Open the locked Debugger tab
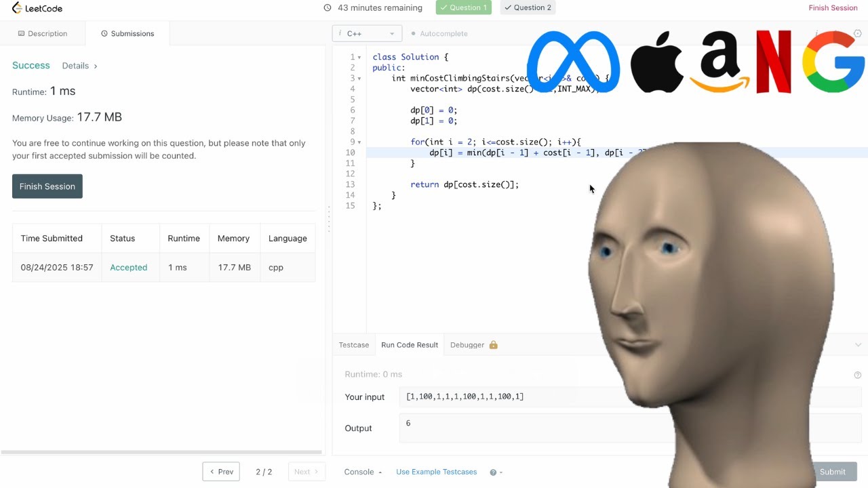Image resolution: width=868 pixels, height=488 pixels. coord(474,345)
